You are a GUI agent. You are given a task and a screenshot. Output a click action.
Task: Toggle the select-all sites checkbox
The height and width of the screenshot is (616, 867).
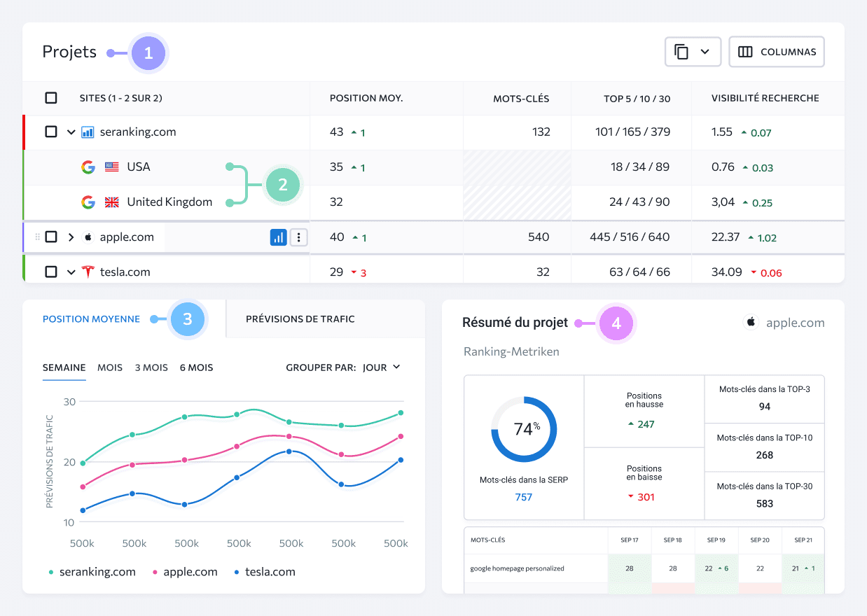point(51,98)
